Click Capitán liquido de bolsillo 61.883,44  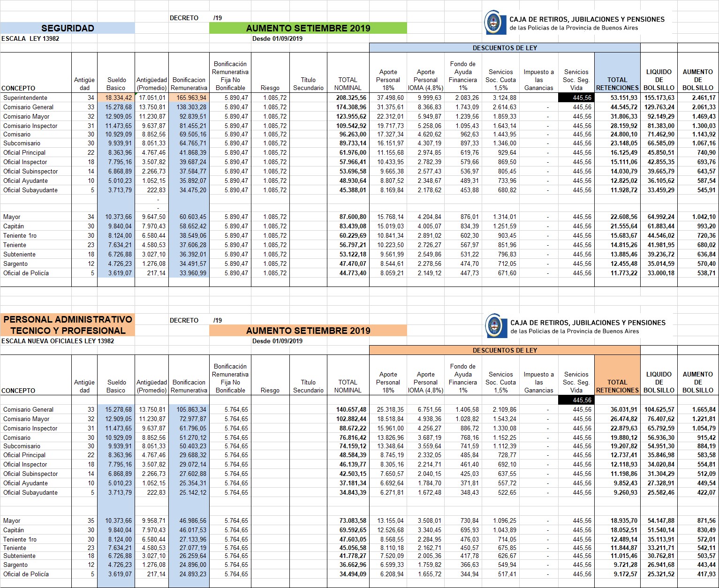click(x=659, y=226)
